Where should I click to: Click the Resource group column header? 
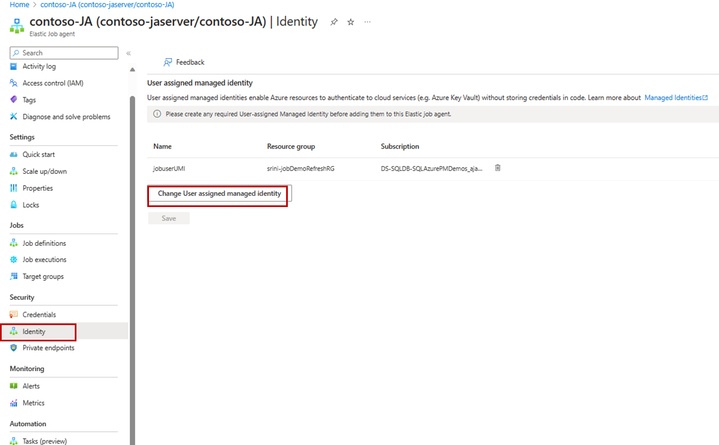[291, 146]
